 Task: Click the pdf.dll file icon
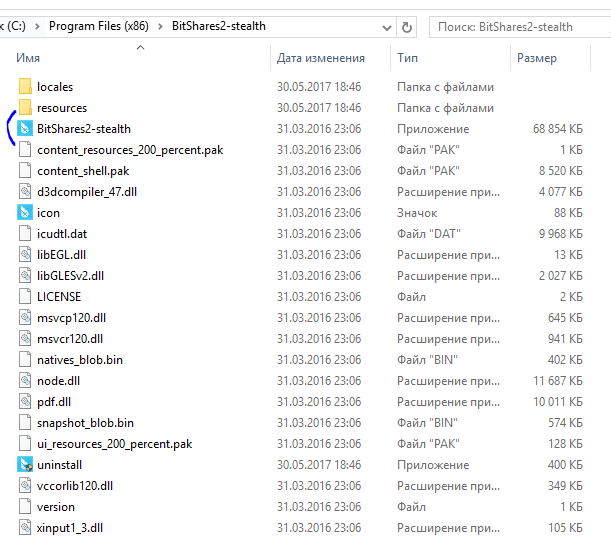tap(25, 402)
